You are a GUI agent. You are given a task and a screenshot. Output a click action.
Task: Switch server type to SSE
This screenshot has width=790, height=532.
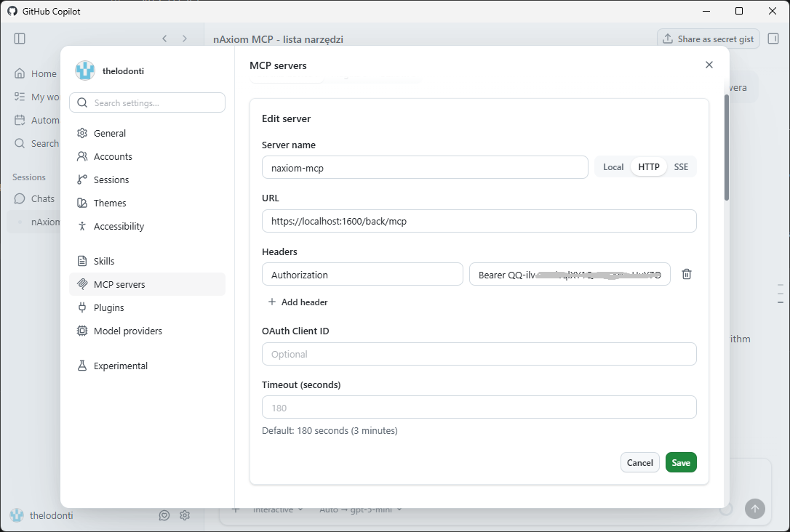(681, 167)
